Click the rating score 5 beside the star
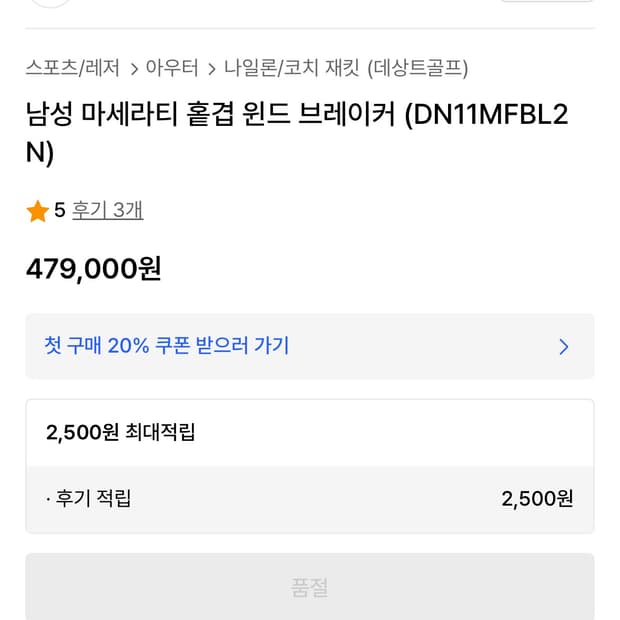 pyautogui.click(x=60, y=211)
